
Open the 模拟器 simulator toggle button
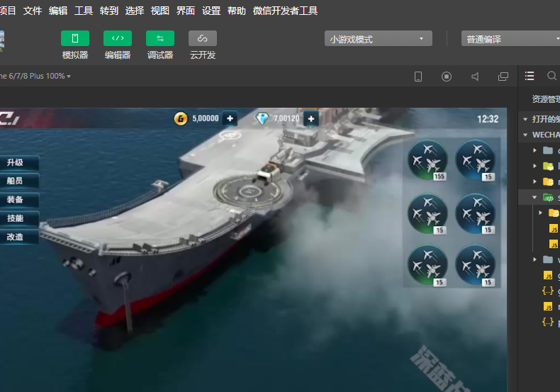(75, 38)
